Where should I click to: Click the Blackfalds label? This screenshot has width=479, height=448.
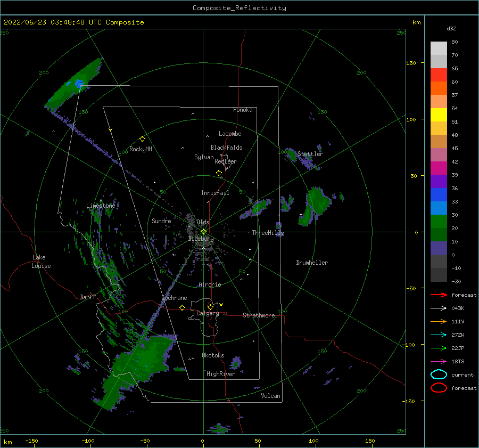[226, 148]
